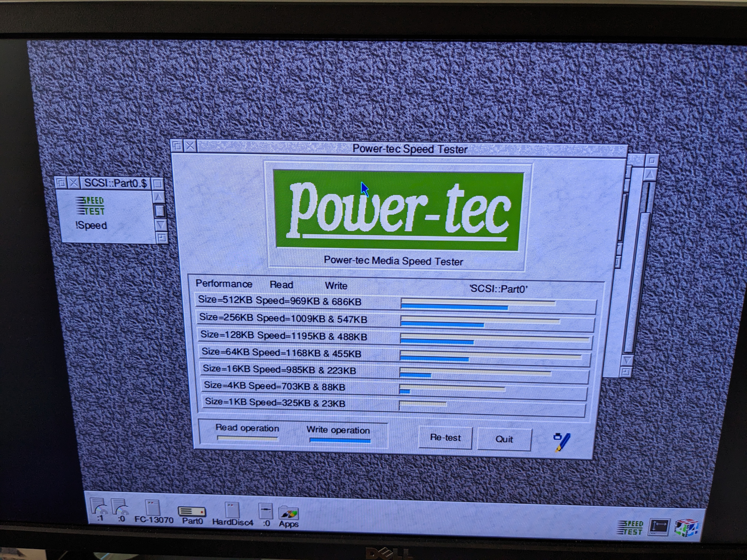747x560 pixels.
Task: Open the Part0 SCSI drive icon
Action: pyautogui.click(x=192, y=512)
